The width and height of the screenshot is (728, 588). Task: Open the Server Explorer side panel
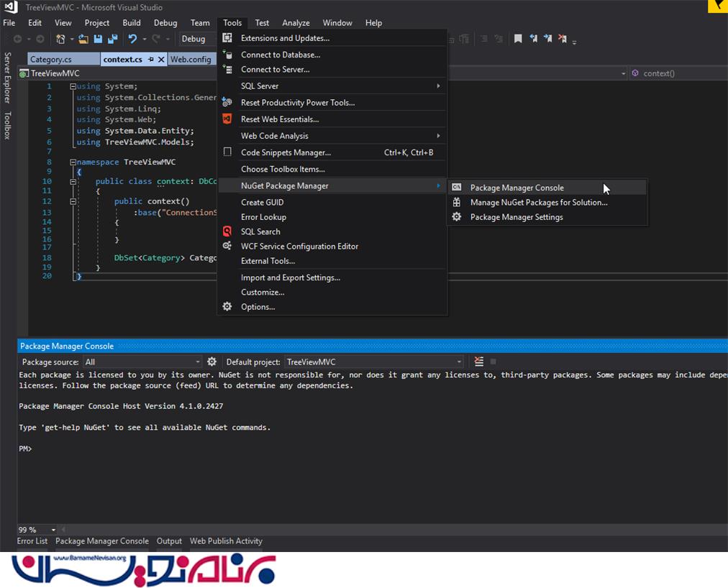click(7, 78)
